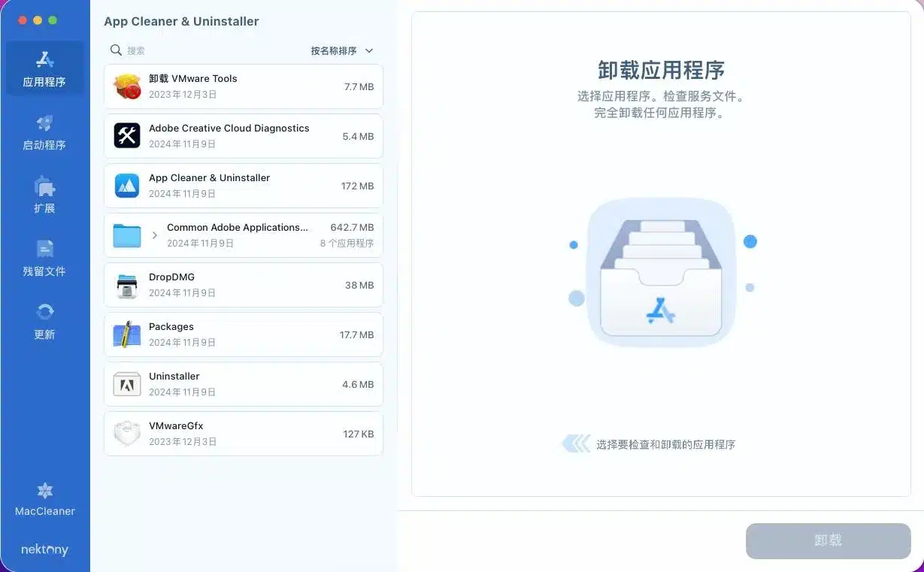Open the 更新 refresh icon section
The image size is (924, 572).
44,322
